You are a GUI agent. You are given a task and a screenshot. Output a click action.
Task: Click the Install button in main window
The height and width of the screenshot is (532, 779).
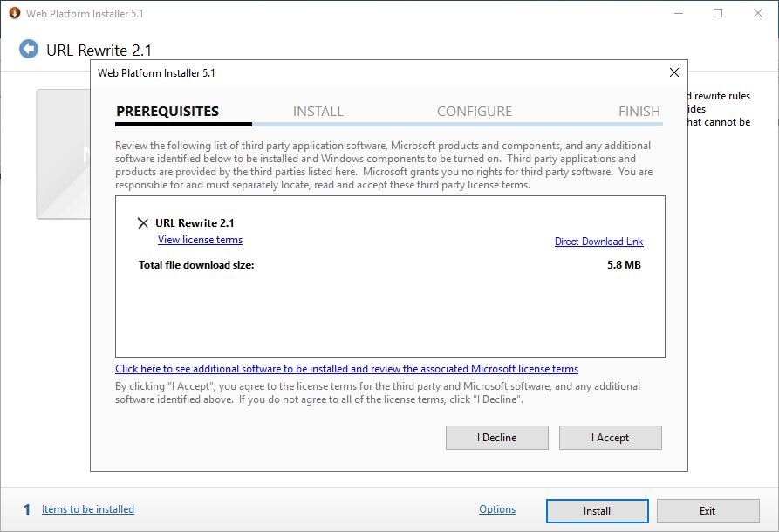pyautogui.click(x=598, y=511)
